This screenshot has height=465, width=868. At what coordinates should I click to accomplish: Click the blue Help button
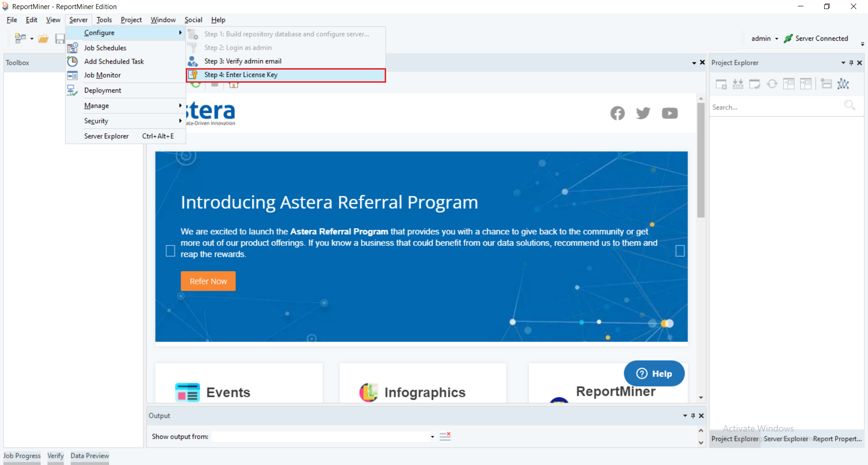point(654,373)
